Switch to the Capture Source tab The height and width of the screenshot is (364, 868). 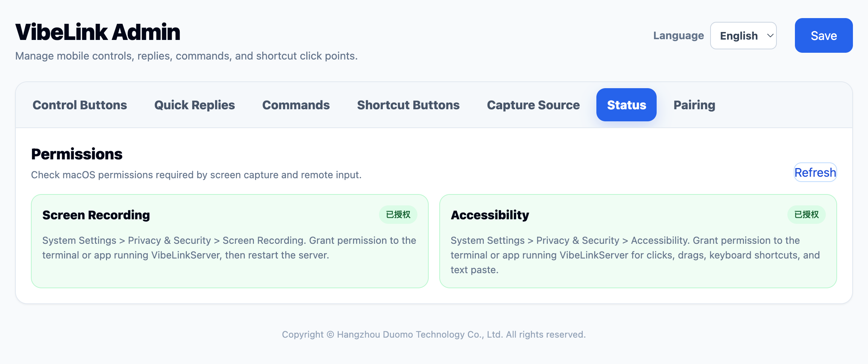pyautogui.click(x=533, y=105)
